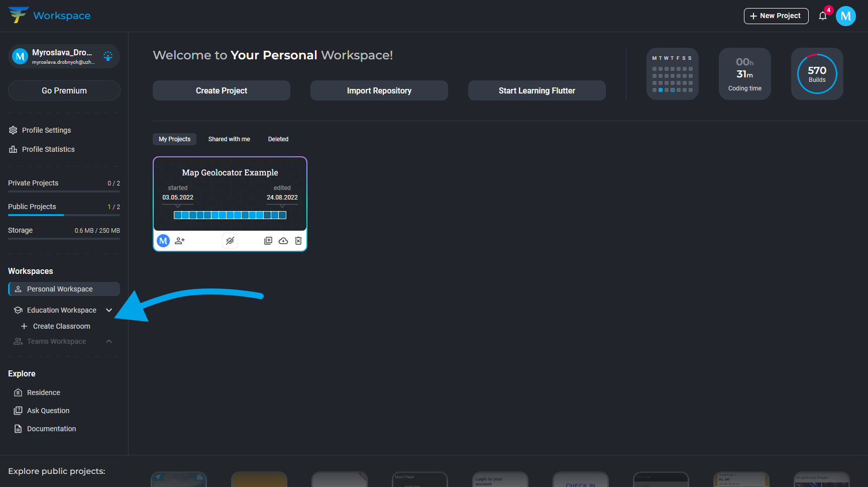Click the Create Project button

(x=222, y=90)
